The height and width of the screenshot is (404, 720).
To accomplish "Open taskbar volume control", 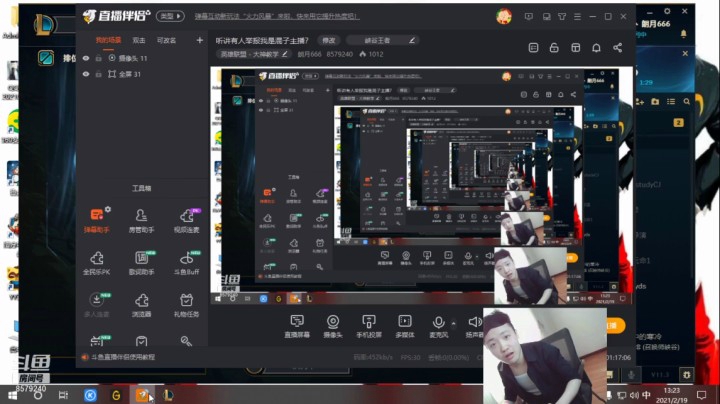I will click(x=634, y=395).
